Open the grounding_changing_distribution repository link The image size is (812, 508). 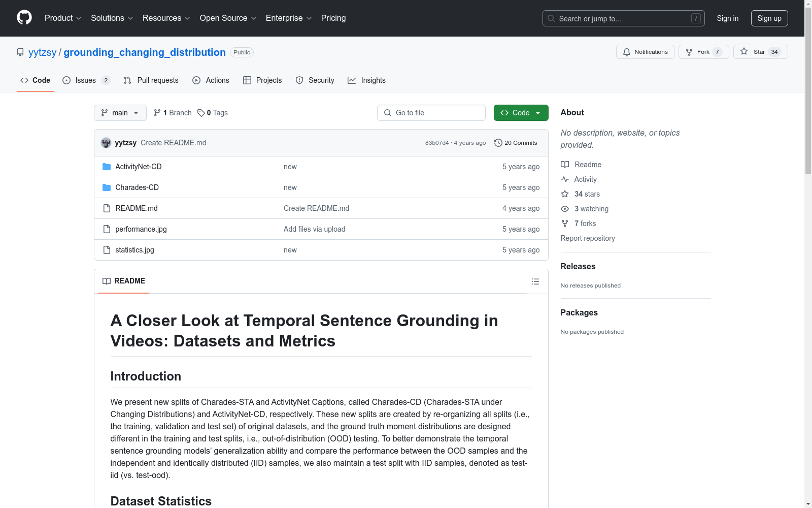(145, 52)
